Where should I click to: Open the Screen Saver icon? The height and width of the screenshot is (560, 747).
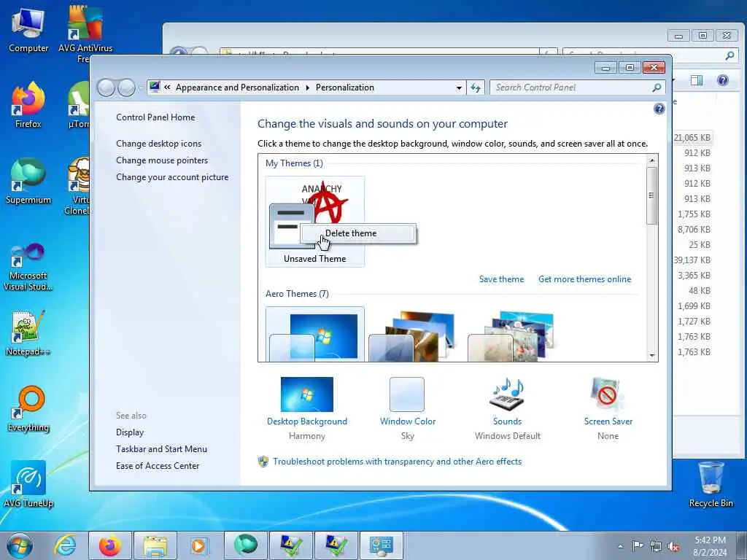coord(607,394)
